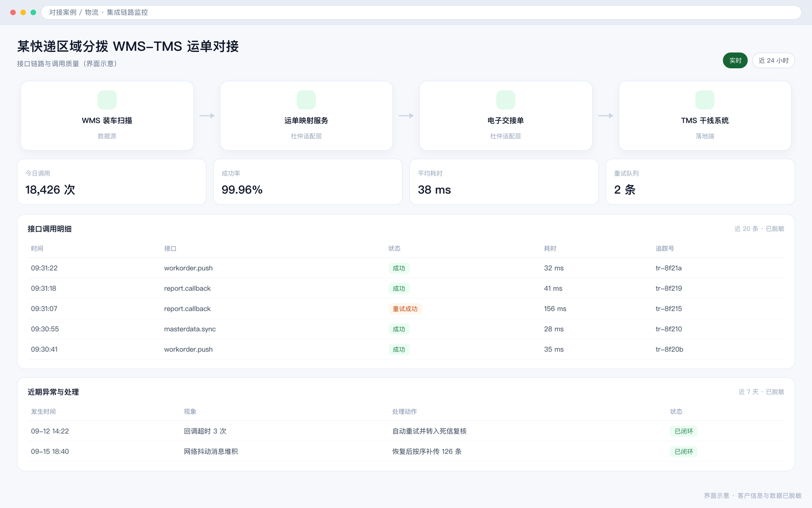The image size is (812, 508).
Task: Click 成功 badge in tr-8f20b row
Action: pyautogui.click(x=399, y=349)
